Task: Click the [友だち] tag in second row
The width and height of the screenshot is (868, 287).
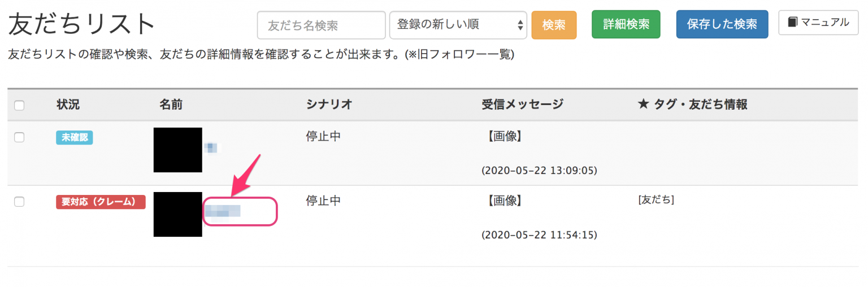Action: pos(656,200)
